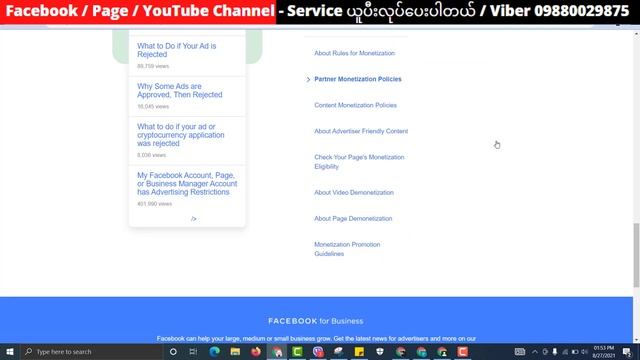
Task: View About Advertiser Friendly Content
Action: pyautogui.click(x=361, y=131)
